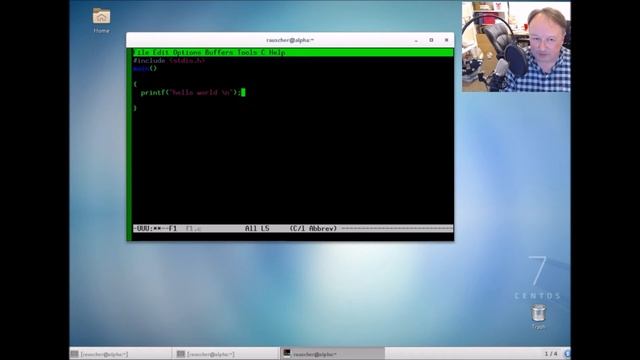Click the main() line in the editor
The image size is (640, 360).
[145, 69]
